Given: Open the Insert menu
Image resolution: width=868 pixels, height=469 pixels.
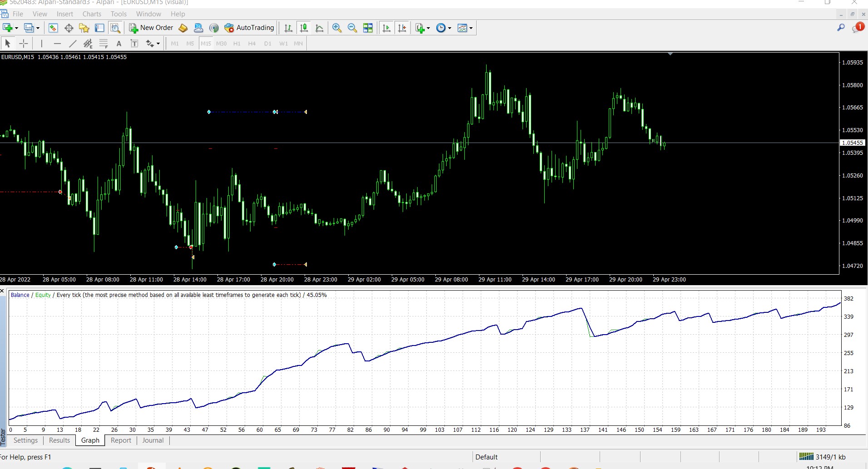Looking at the screenshot, I should coord(65,14).
